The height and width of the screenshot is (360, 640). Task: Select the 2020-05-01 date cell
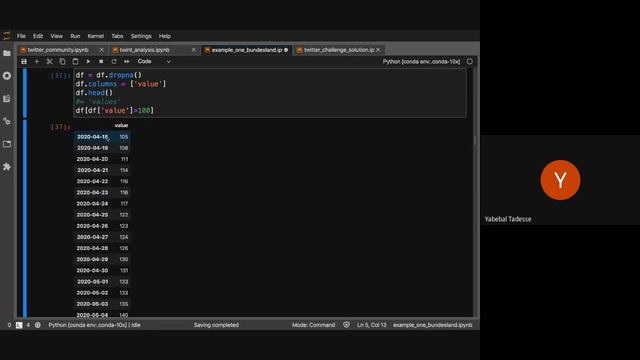coord(92,282)
